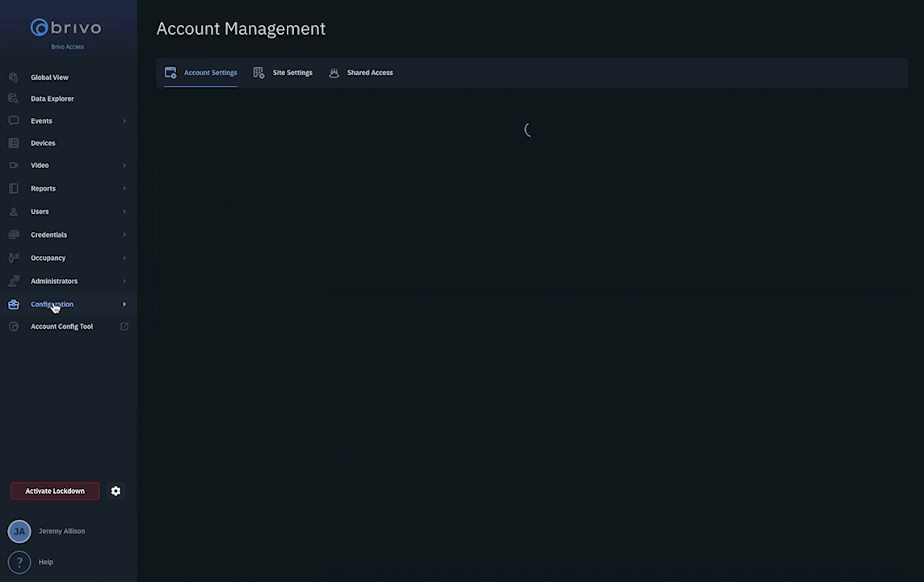Select the Events menu label
This screenshot has width=924, height=582.
(41, 121)
